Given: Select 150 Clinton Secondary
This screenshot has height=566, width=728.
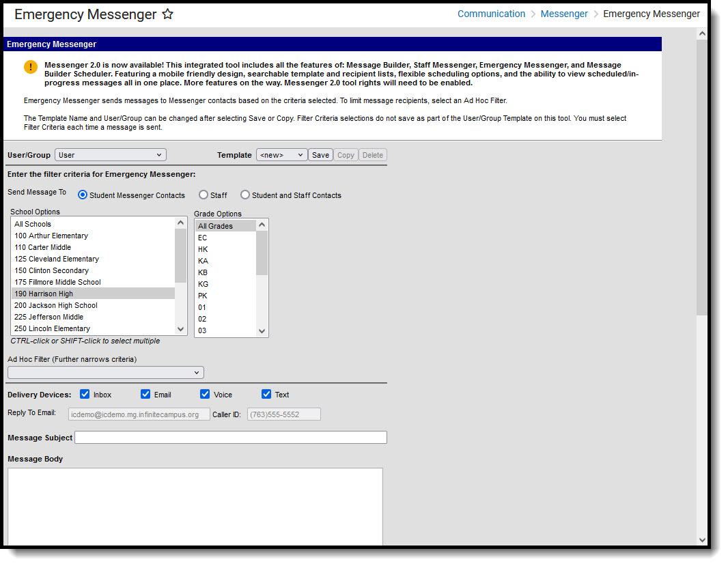Looking at the screenshot, I should click(x=93, y=270).
